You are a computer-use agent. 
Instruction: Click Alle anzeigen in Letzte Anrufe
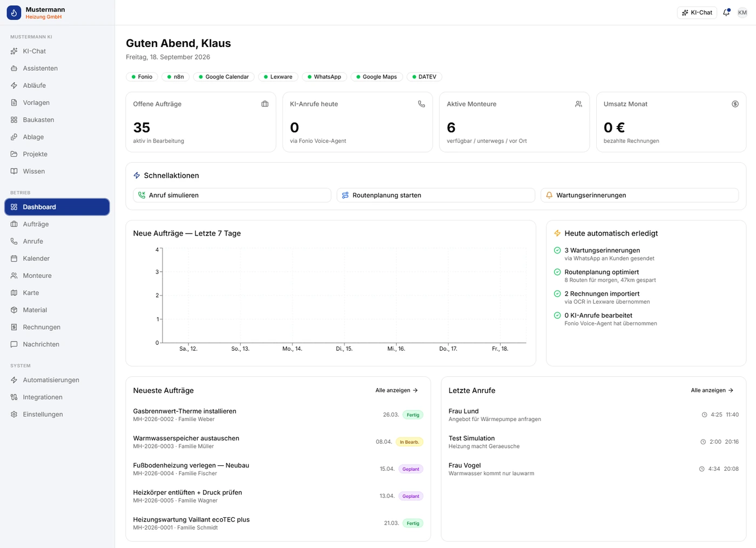pyautogui.click(x=712, y=390)
